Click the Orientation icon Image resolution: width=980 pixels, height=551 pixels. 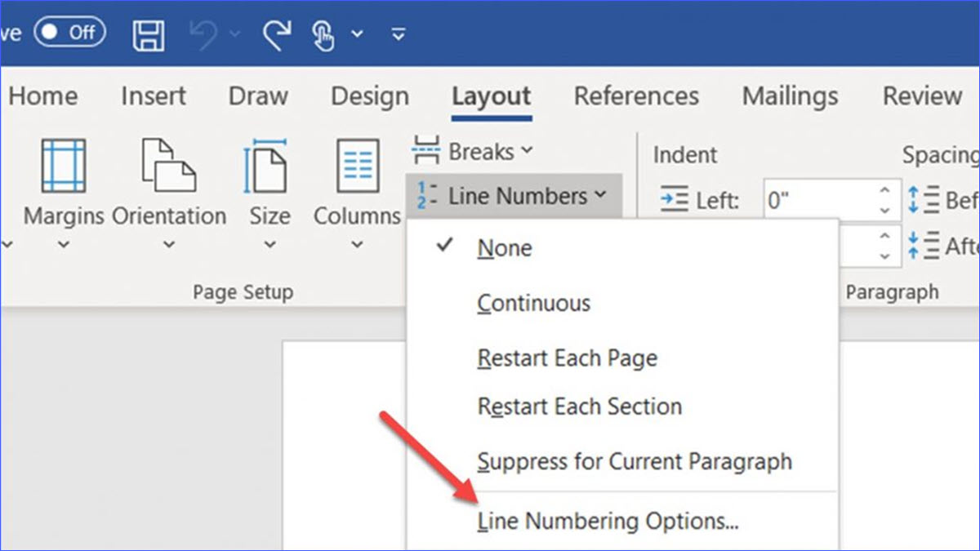coord(168,167)
